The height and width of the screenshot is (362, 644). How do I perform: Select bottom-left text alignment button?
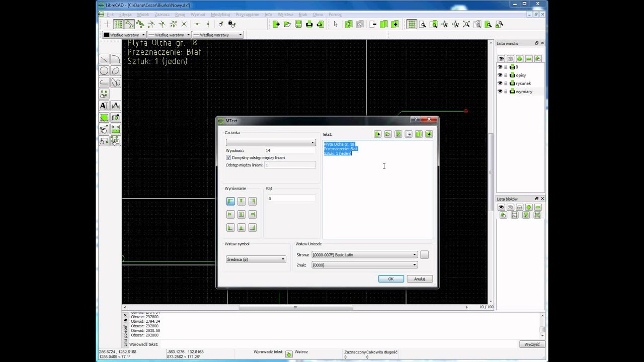230,228
